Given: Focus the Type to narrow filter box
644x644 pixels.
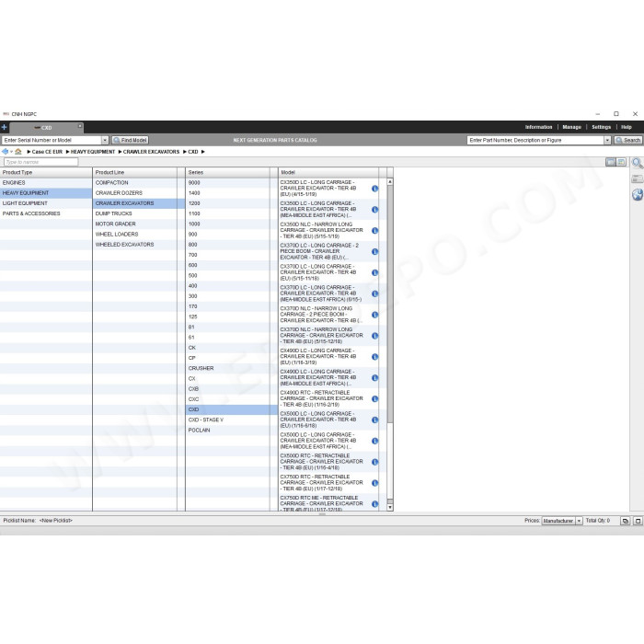Looking at the screenshot, I should pos(40,162).
